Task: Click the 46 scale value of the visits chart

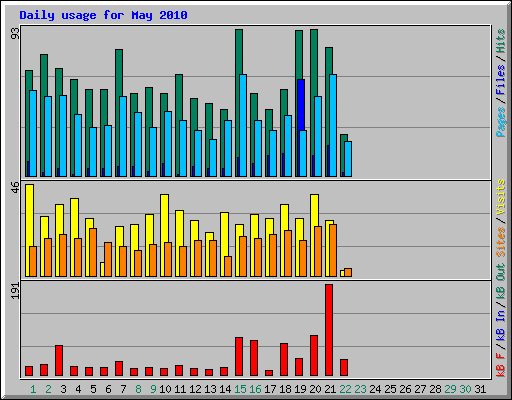Action: (x=15, y=188)
